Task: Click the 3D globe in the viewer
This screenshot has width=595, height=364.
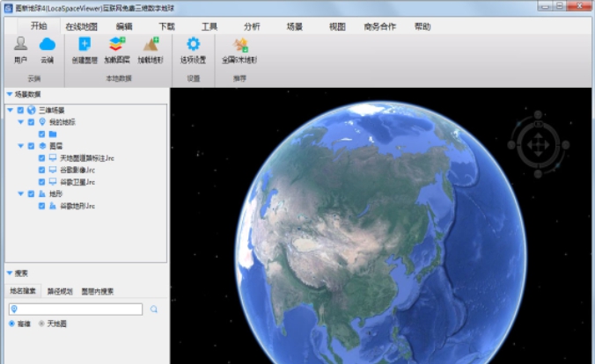Action: pyautogui.click(x=379, y=233)
